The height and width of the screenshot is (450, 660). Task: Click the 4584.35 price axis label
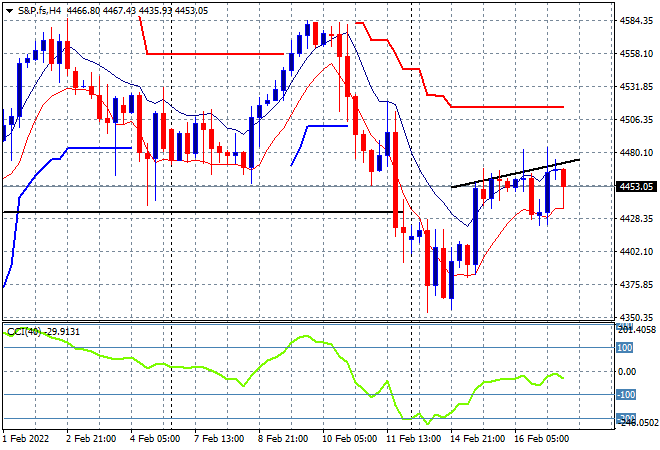point(636,20)
